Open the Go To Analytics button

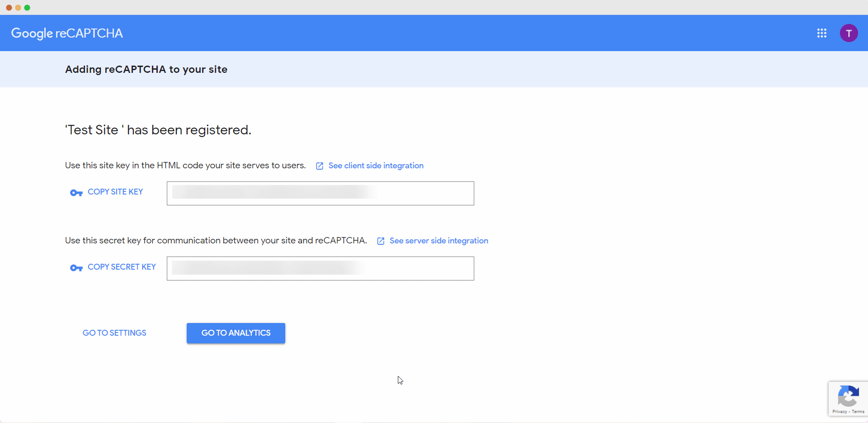pyautogui.click(x=236, y=333)
